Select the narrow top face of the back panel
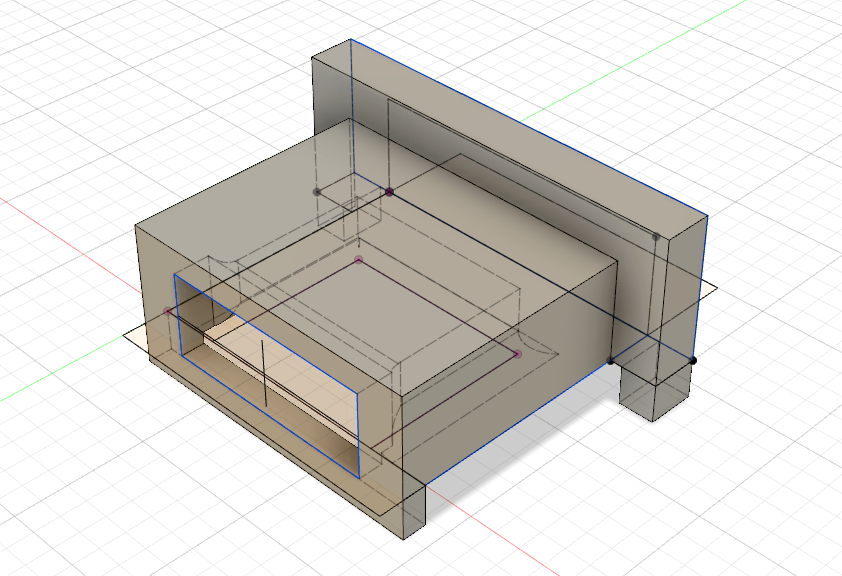Image resolution: width=842 pixels, height=576 pixels. (x=510, y=142)
